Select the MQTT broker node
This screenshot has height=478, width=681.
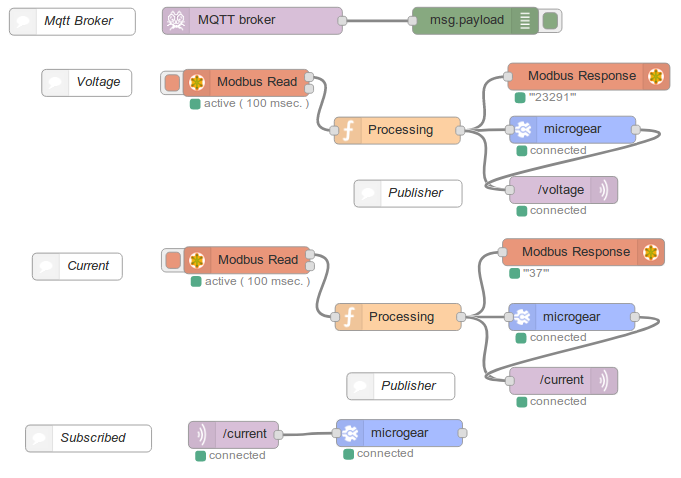click(252, 20)
